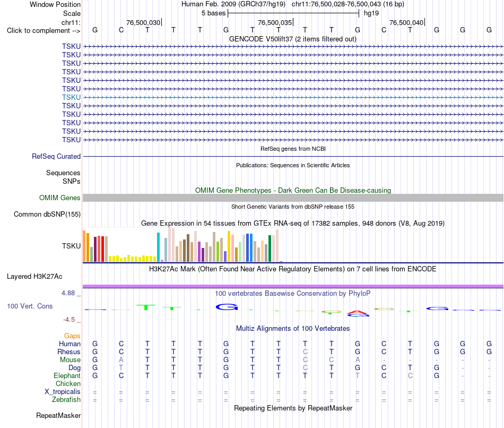Select the Elephant alignment row label

(x=67, y=376)
